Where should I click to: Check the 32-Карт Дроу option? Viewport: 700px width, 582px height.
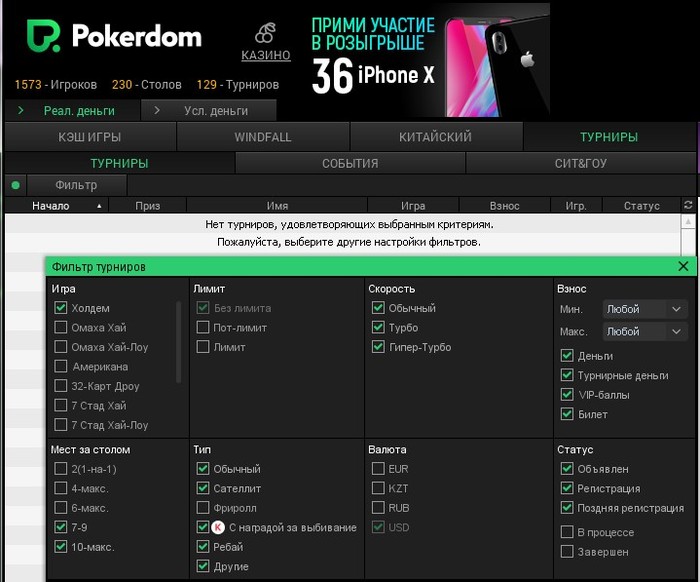[61, 386]
